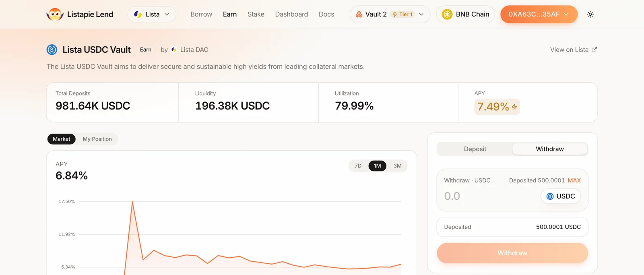Click the Deposited 500.0001 balance text
The width and height of the screenshot is (644, 275).
(537, 180)
